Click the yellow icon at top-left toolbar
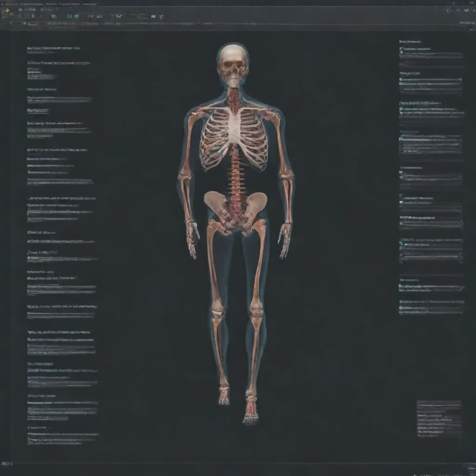 point(7,10)
